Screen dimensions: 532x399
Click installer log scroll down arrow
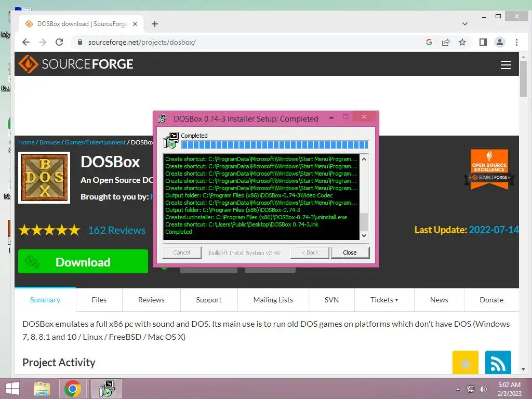pos(364,236)
